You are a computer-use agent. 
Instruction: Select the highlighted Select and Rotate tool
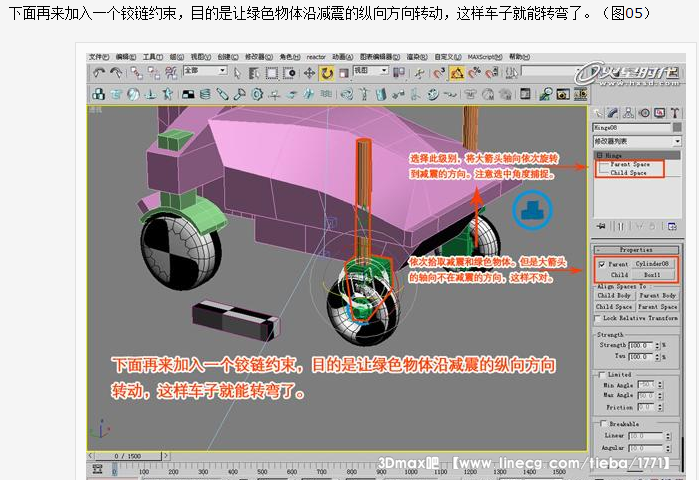coord(326,73)
